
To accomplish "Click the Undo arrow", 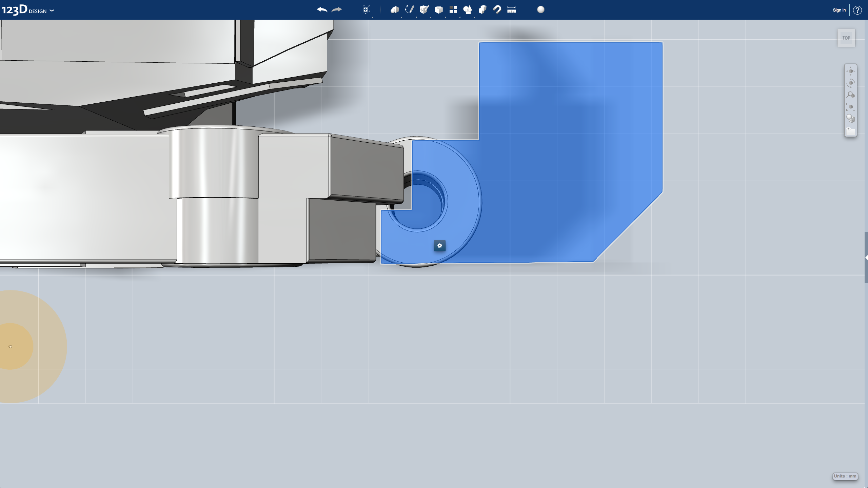I will coord(321,10).
